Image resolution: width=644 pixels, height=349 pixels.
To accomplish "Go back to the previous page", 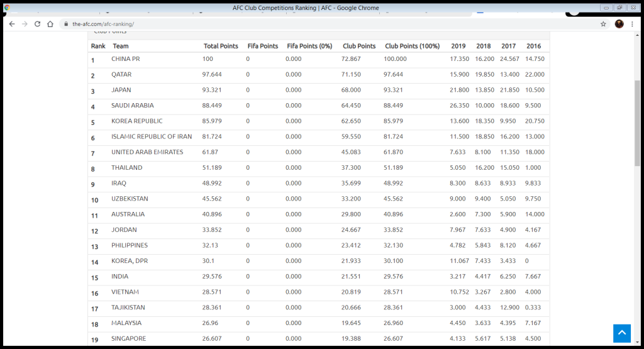I will point(12,25).
